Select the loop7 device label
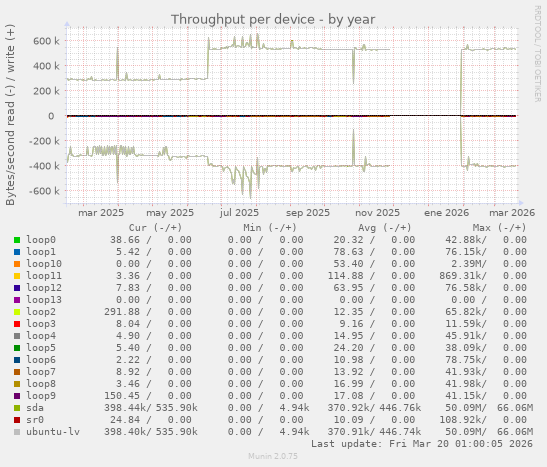 [41, 372]
